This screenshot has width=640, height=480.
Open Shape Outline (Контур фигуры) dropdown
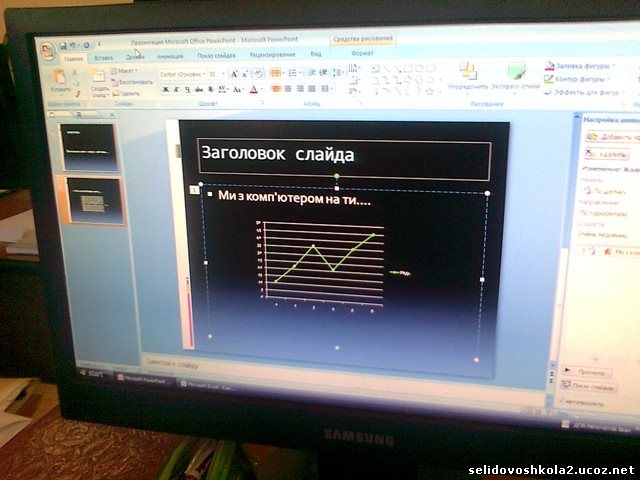(577, 79)
